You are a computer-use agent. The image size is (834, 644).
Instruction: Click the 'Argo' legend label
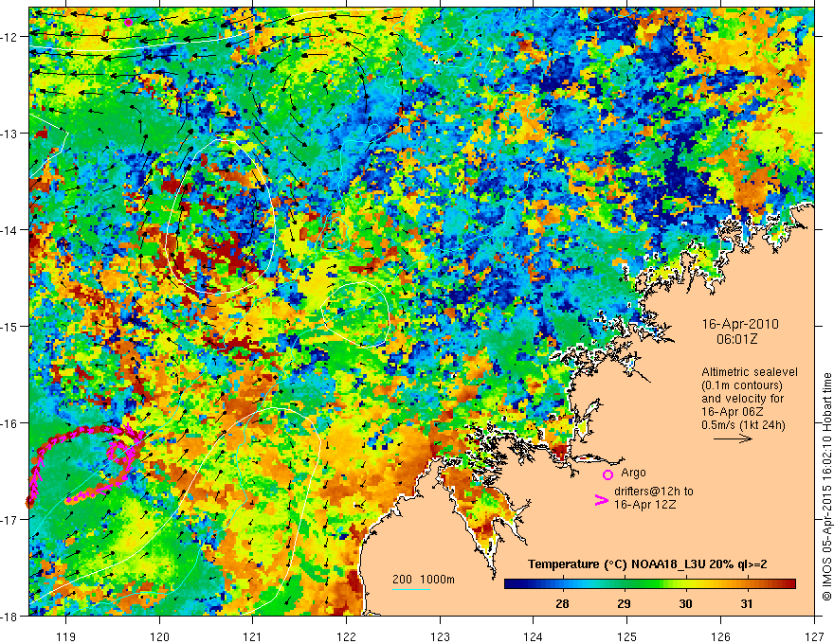pyautogui.click(x=633, y=473)
